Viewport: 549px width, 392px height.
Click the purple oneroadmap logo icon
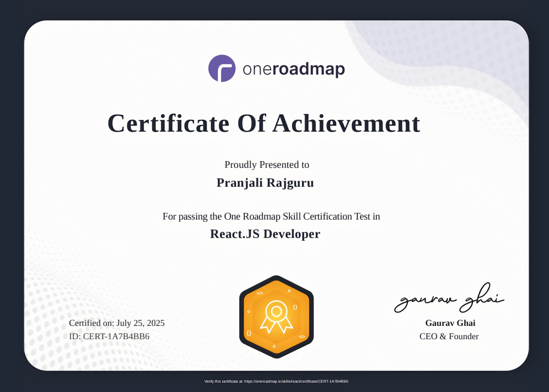222,68
